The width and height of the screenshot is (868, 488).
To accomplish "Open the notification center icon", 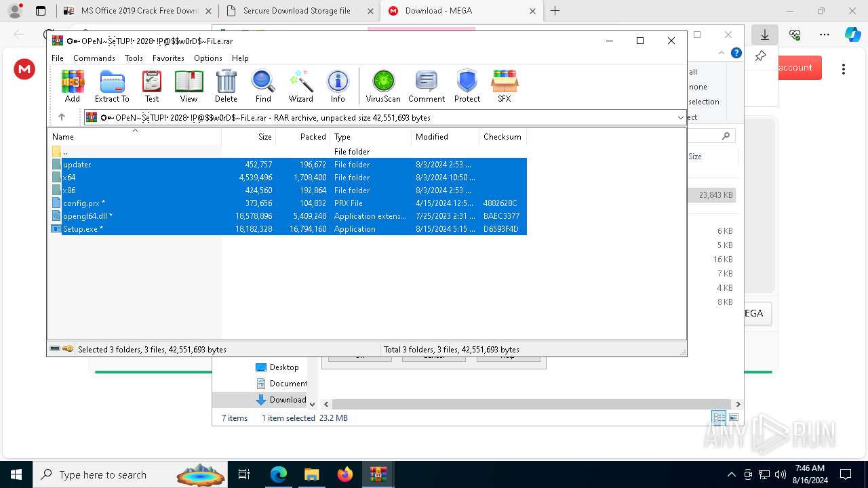I will (846, 474).
